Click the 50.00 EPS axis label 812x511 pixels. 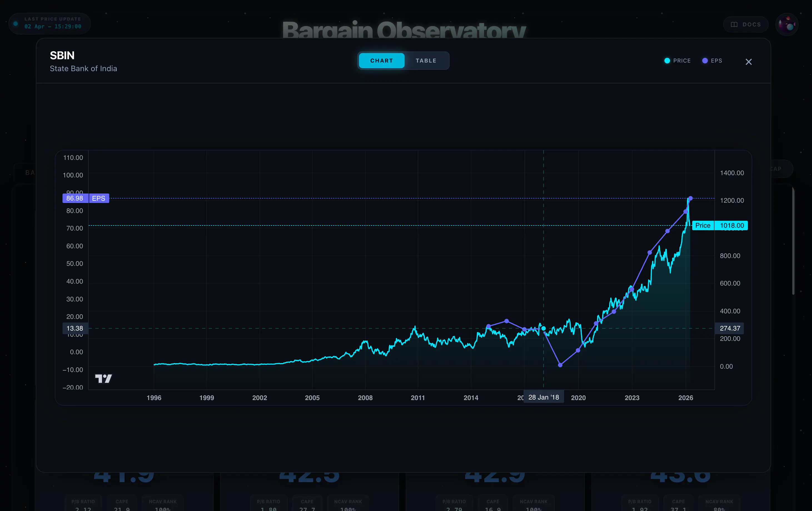pyautogui.click(x=74, y=264)
